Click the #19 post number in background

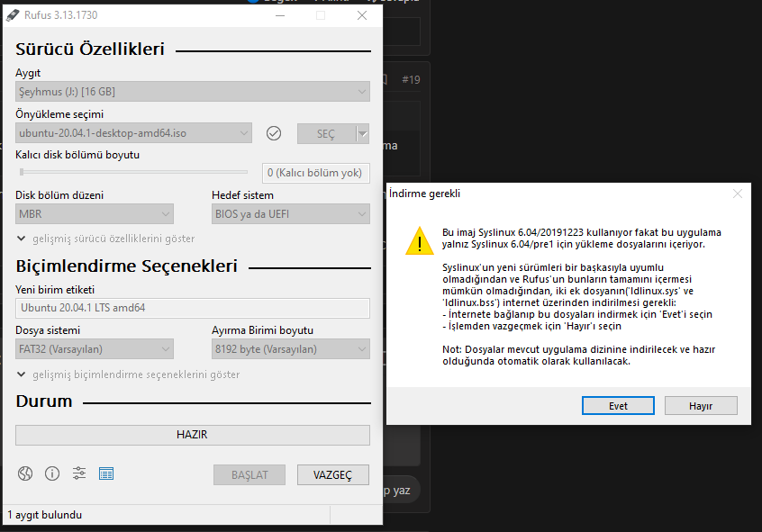point(411,80)
